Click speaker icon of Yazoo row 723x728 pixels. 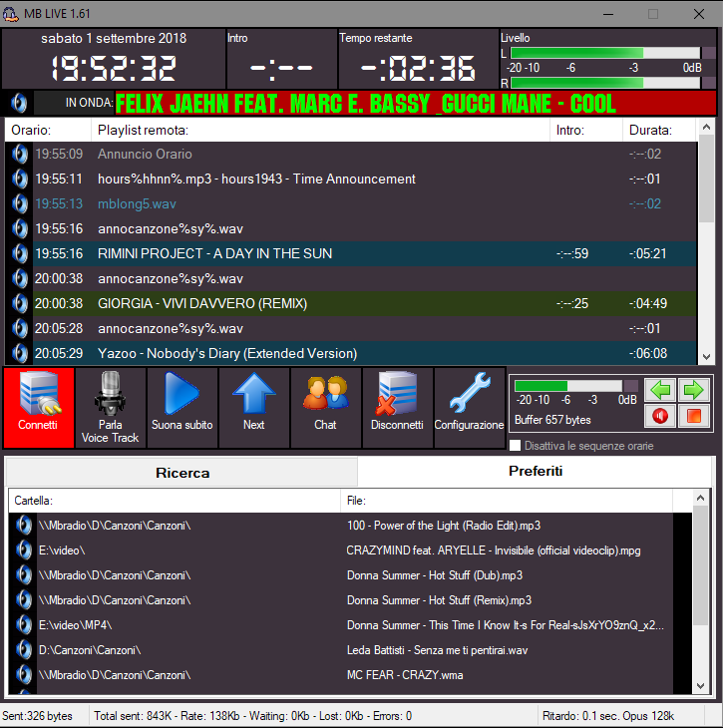pos(20,353)
